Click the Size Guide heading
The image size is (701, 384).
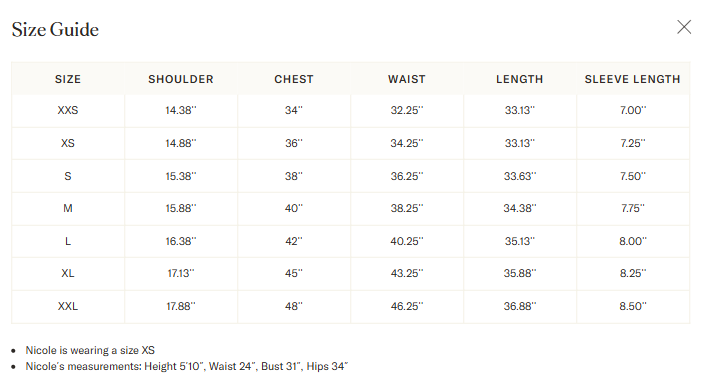pyautogui.click(x=55, y=30)
